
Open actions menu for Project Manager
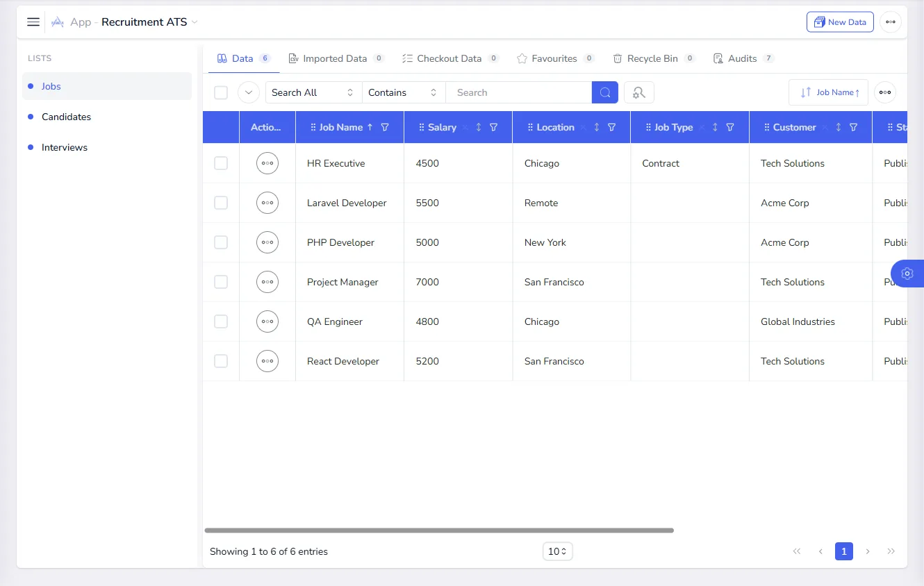click(x=267, y=282)
